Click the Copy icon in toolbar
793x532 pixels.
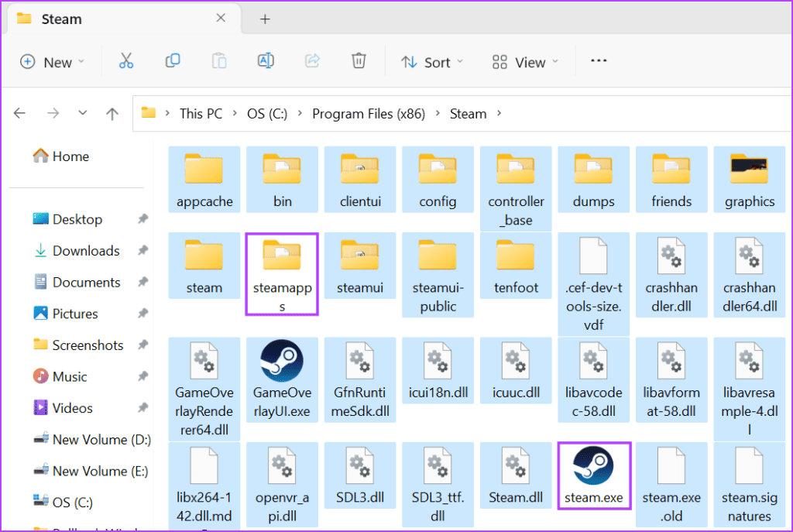click(x=173, y=61)
